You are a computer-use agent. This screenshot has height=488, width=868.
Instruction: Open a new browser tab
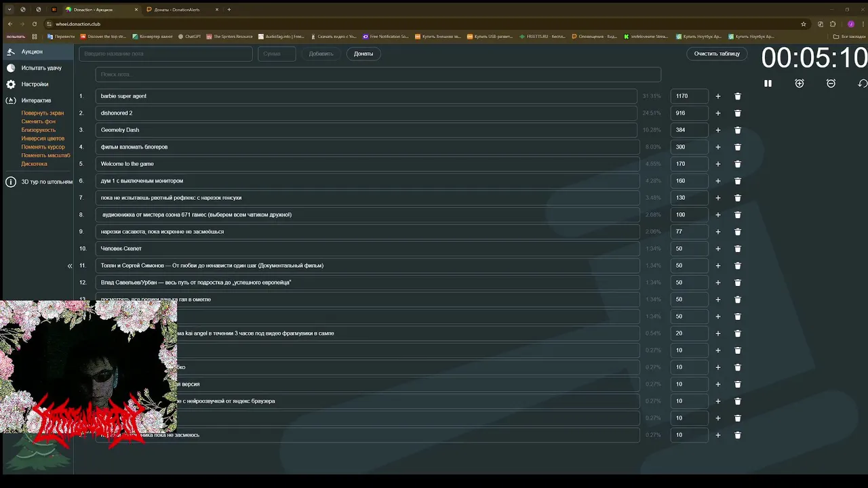point(229,9)
